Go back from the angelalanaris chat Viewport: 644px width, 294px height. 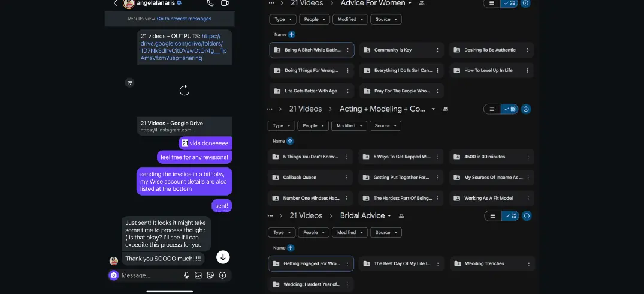click(x=116, y=3)
